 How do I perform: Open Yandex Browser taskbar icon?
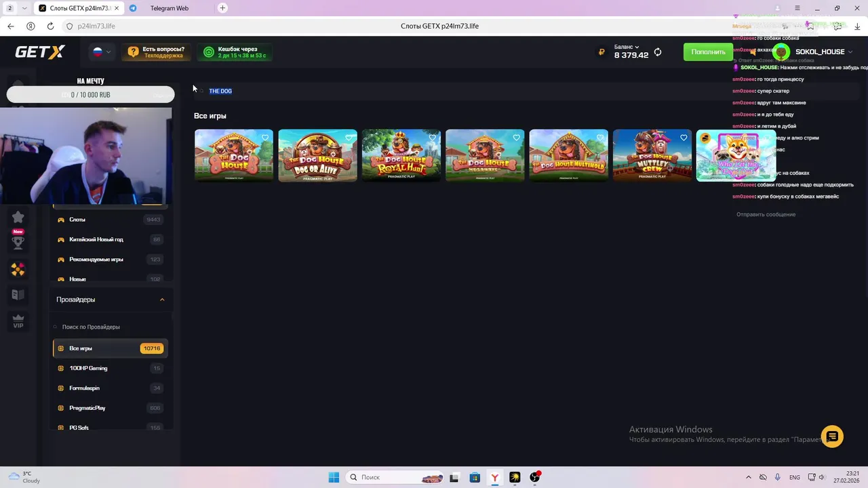coord(495,477)
